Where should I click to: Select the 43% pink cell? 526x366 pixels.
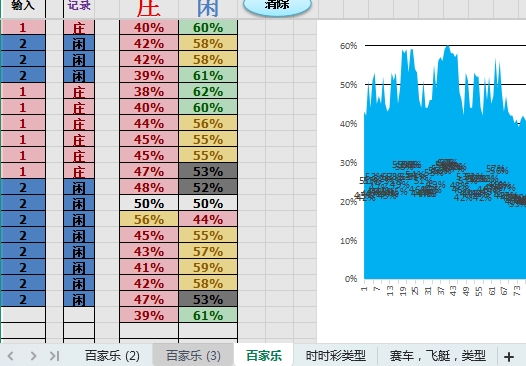tap(149, 252)
